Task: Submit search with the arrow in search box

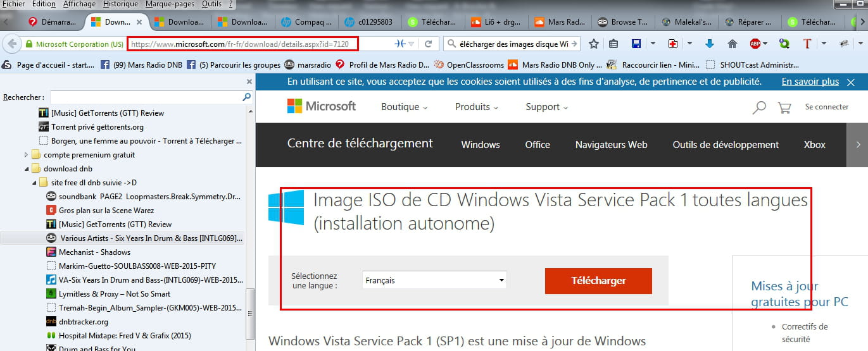Action: pos(574,44)
